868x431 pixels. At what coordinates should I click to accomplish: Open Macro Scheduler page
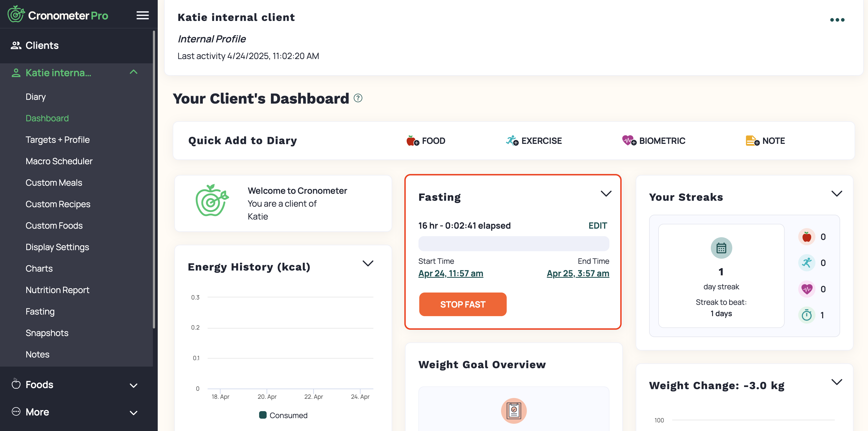59,161
